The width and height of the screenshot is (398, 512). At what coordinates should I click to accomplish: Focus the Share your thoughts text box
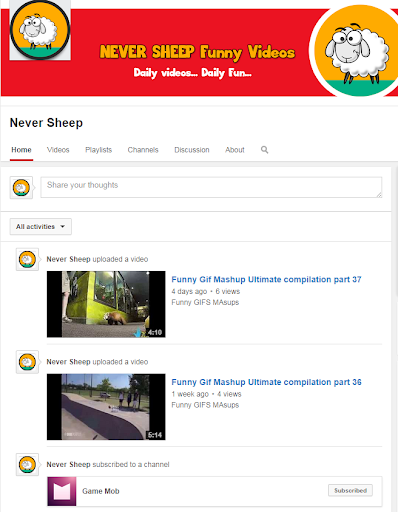211,187
